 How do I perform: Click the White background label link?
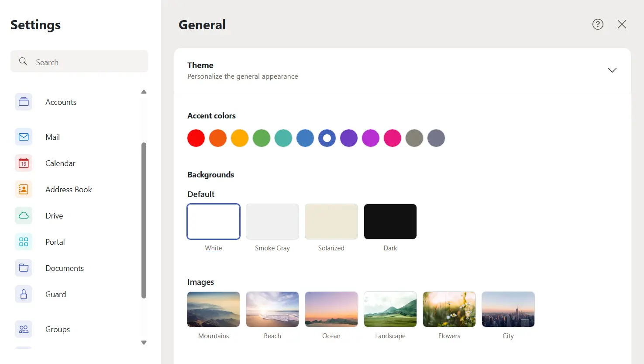point(214,248)
